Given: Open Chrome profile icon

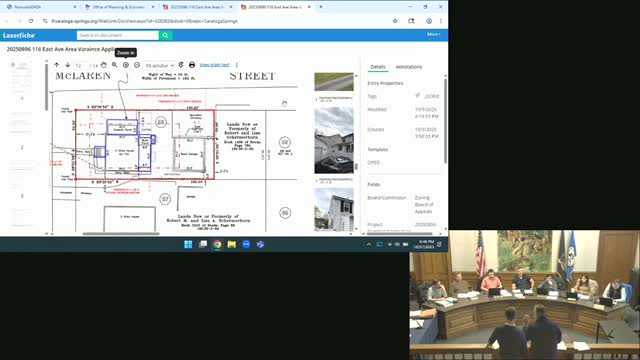Looking at the screenshot, I should point(429,21).
